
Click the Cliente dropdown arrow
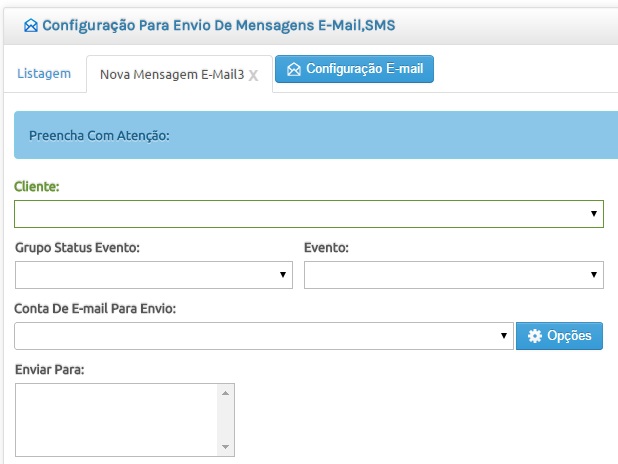pos(594,214)
